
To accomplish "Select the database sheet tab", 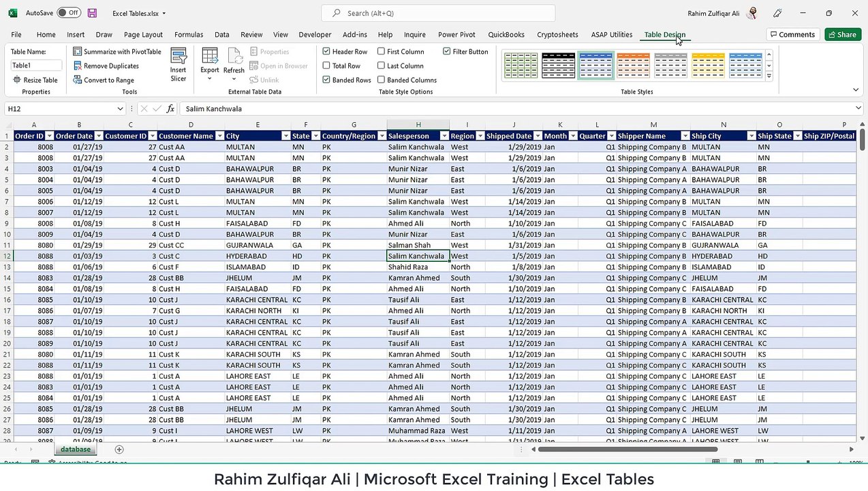I will click(x=75, y=449).
